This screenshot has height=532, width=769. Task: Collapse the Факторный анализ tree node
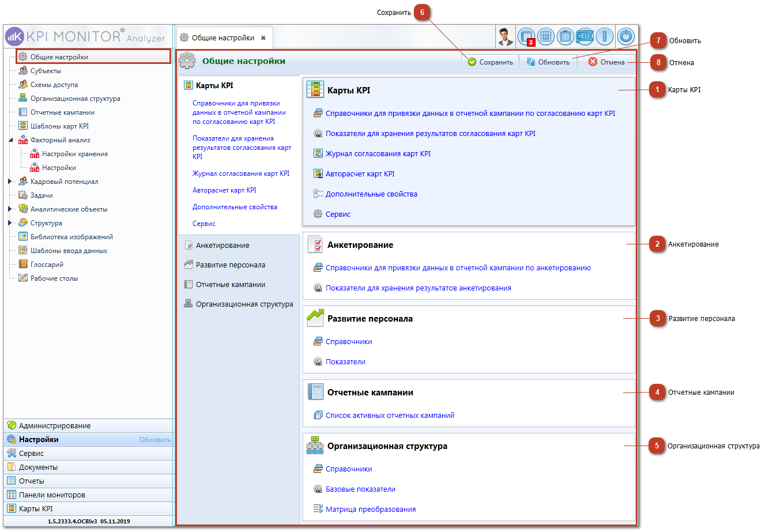11,140
